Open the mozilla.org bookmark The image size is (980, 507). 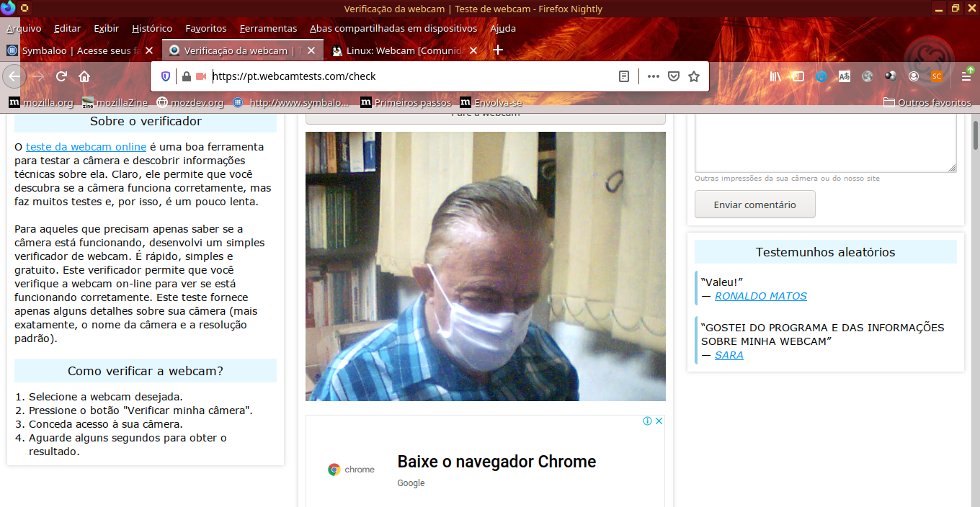41,102
